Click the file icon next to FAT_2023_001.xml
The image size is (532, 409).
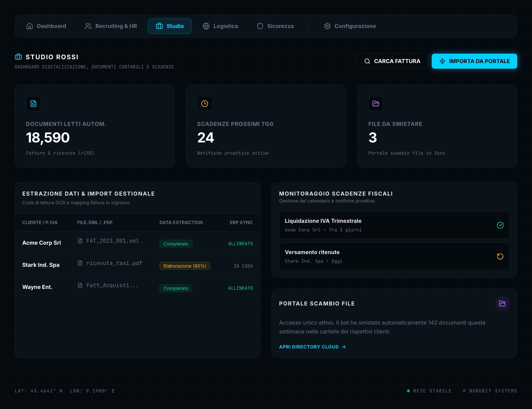[80, 241]
